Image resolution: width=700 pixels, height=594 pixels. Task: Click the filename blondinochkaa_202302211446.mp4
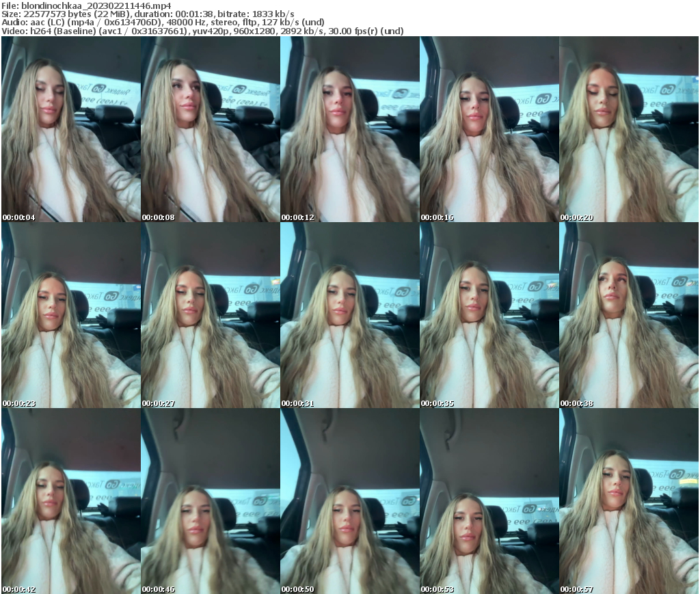pos(85,5)
